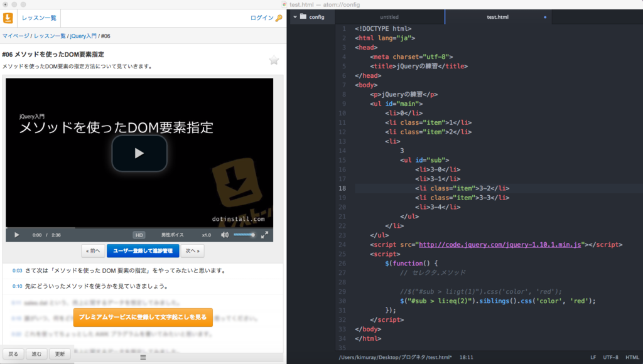Image resolution: width=643 pixels, height=364 pixels.
Task: Switch narration voice via 男性ボイス
Action: click(172, 235)
